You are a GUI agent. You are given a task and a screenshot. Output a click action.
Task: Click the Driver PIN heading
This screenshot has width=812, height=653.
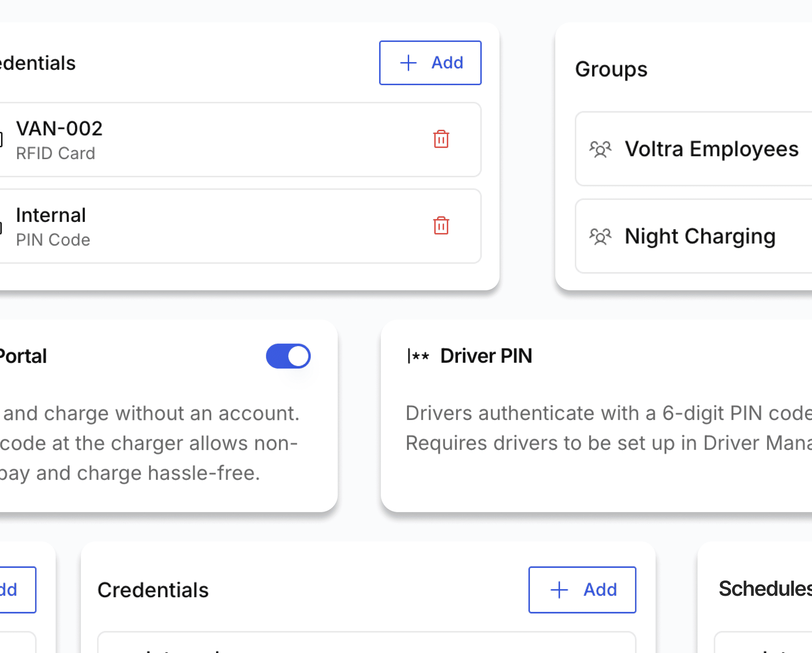(486, 356)
